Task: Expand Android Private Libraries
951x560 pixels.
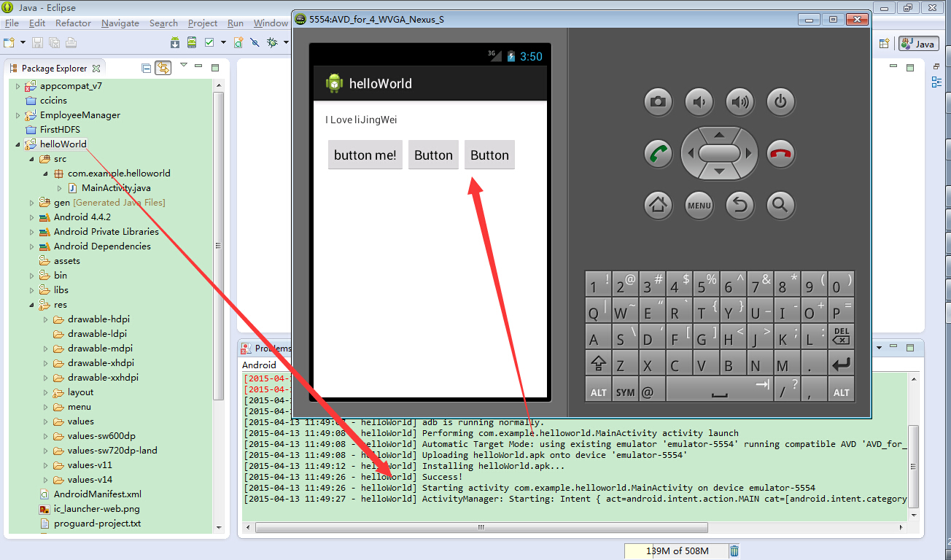Action: point(31,231)
